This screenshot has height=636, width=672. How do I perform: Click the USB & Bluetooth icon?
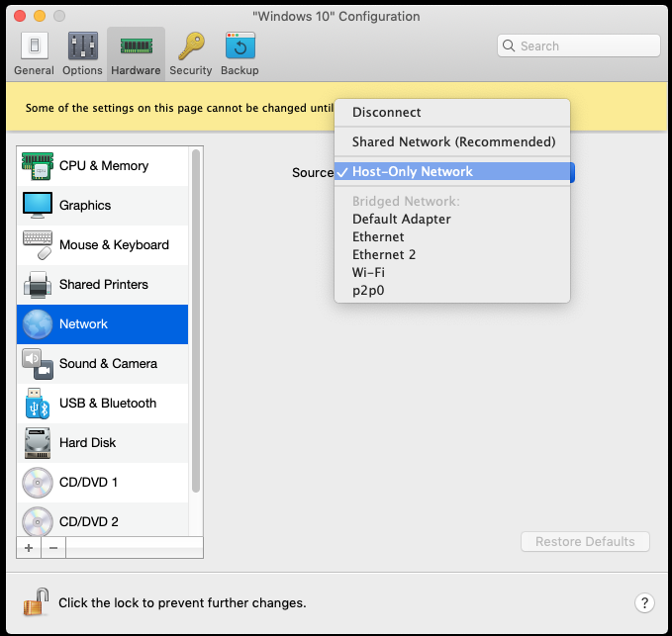38,404
